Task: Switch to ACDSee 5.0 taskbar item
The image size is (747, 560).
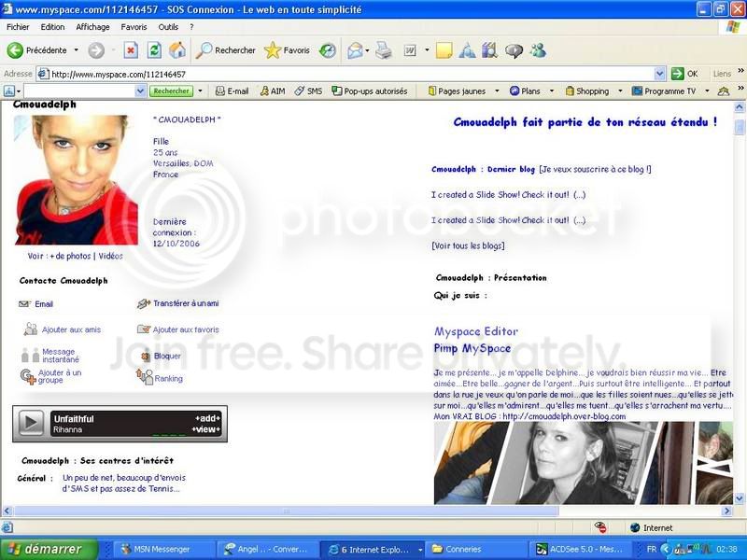Action: point(581,549)
